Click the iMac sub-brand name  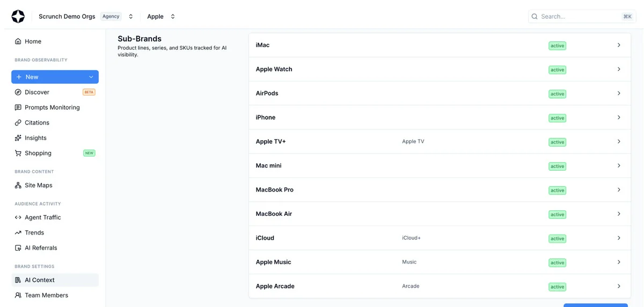tap(262, 45)
